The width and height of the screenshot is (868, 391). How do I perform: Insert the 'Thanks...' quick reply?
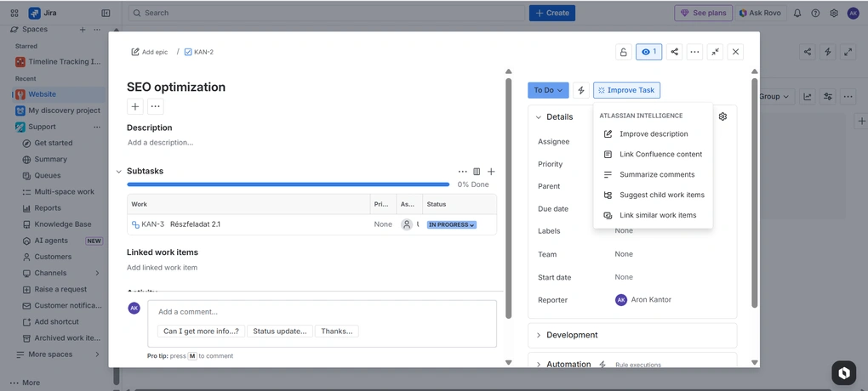[x=337, y=331]
